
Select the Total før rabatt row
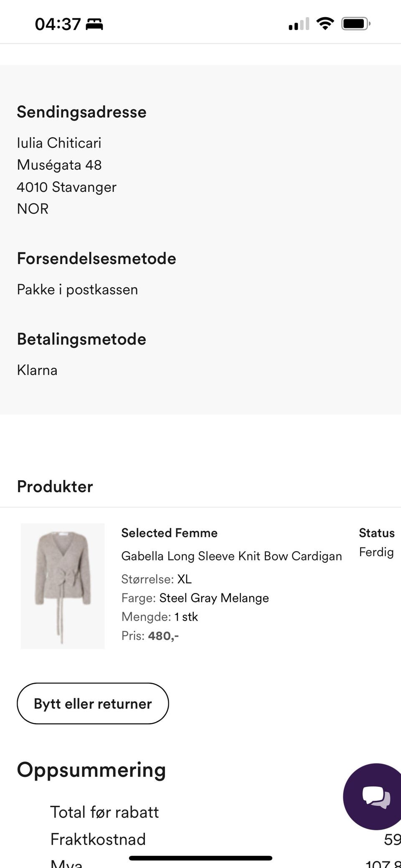(104, 812)
